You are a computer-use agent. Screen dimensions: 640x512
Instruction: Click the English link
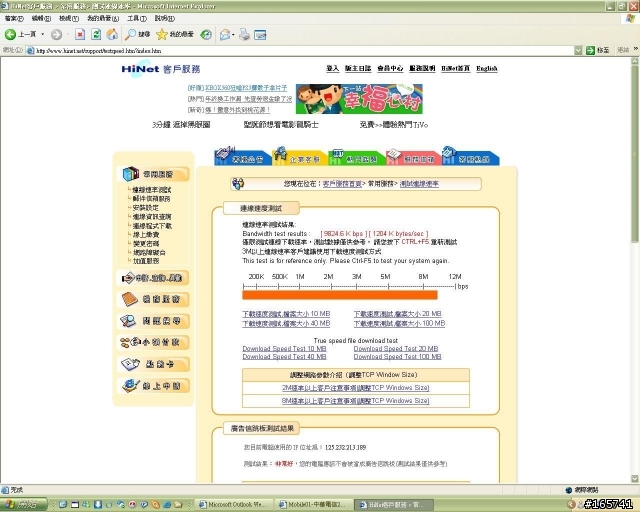pyautogui.click(x=487, y=69)
